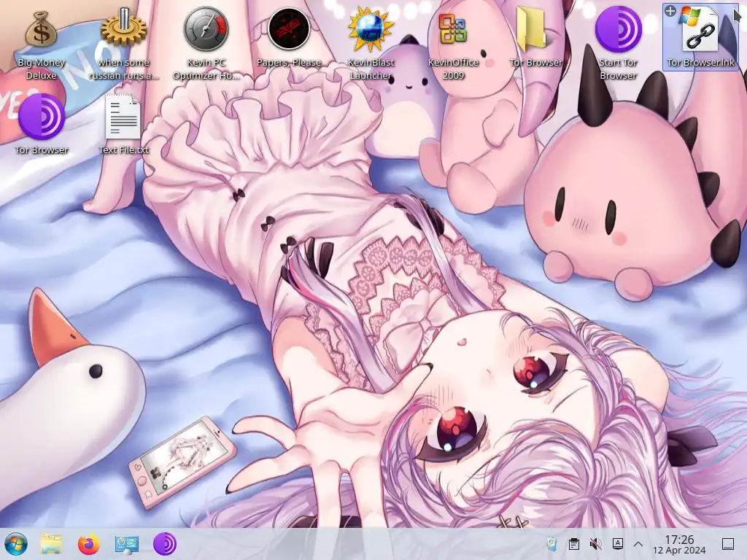
Task: Click the muted volume tray icon
Action: pos(595,544)
